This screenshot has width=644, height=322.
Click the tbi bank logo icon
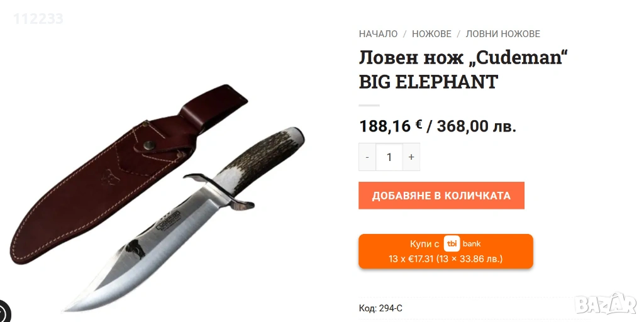pos(452,243)
